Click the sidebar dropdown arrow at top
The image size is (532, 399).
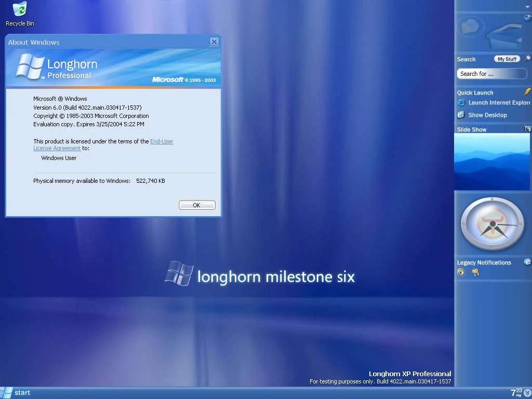(x=527, y=7)
